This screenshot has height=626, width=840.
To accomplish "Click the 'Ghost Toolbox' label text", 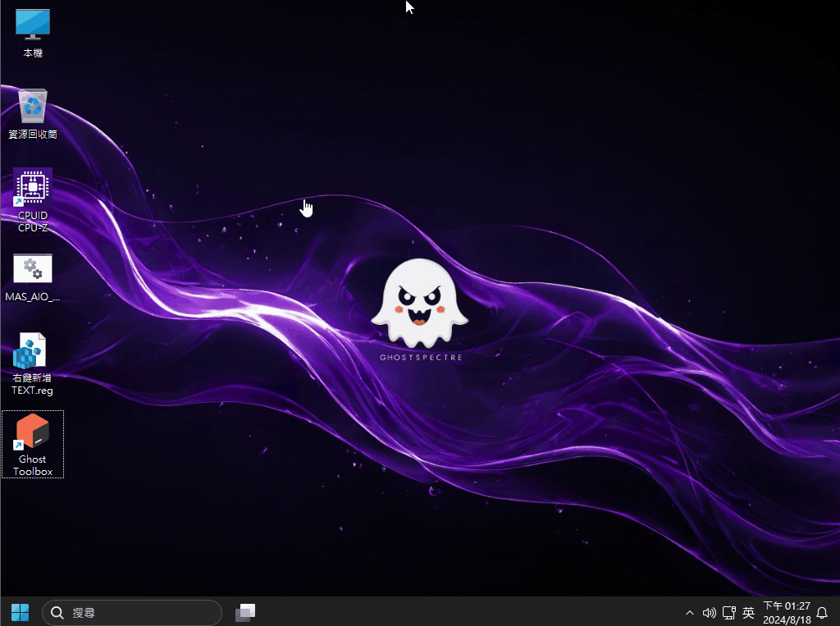I will click(33, 465).
